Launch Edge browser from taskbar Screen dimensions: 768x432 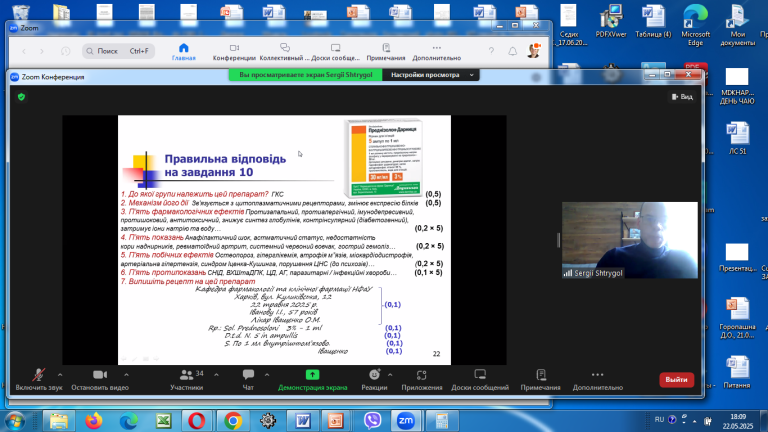[129, 421]
